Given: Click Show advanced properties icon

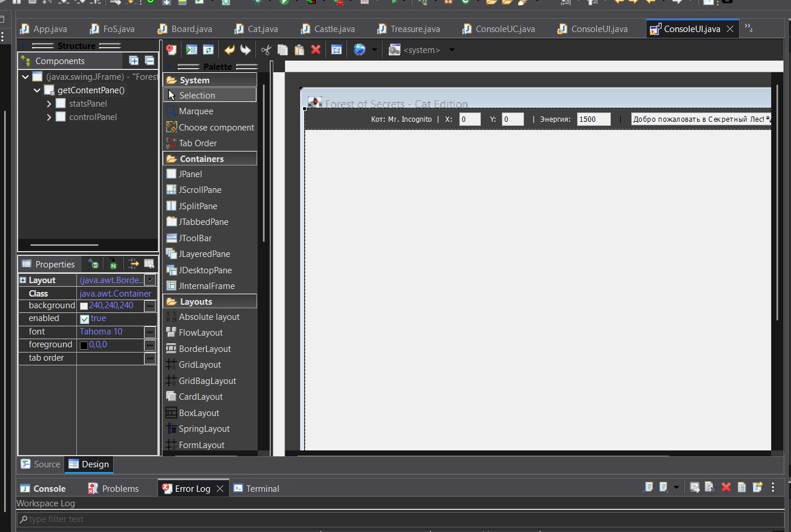Looking at the screenshot, I should pos(133,264).
